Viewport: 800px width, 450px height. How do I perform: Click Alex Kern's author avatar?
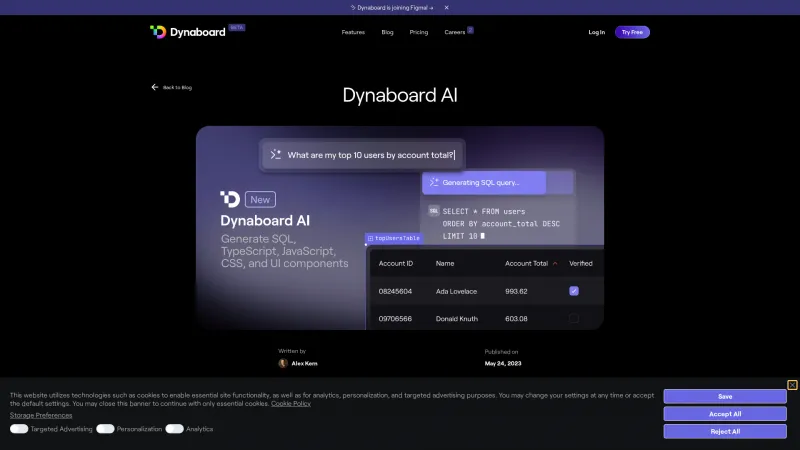click(283, 363)
